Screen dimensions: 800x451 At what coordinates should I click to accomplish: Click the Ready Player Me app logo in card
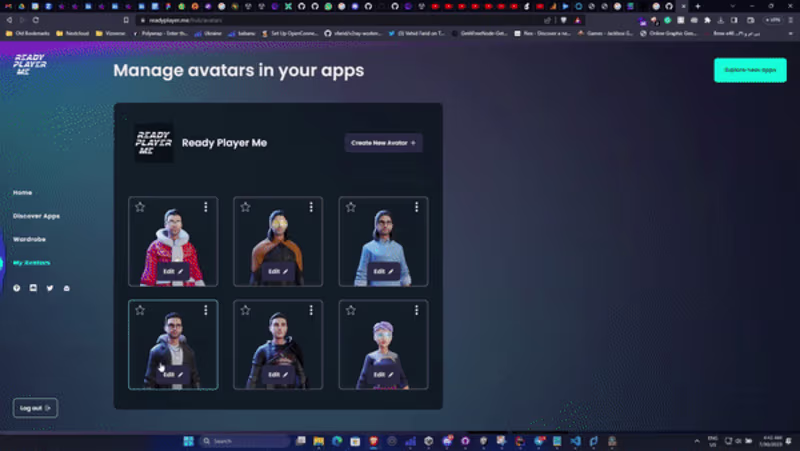pos(154,143)
